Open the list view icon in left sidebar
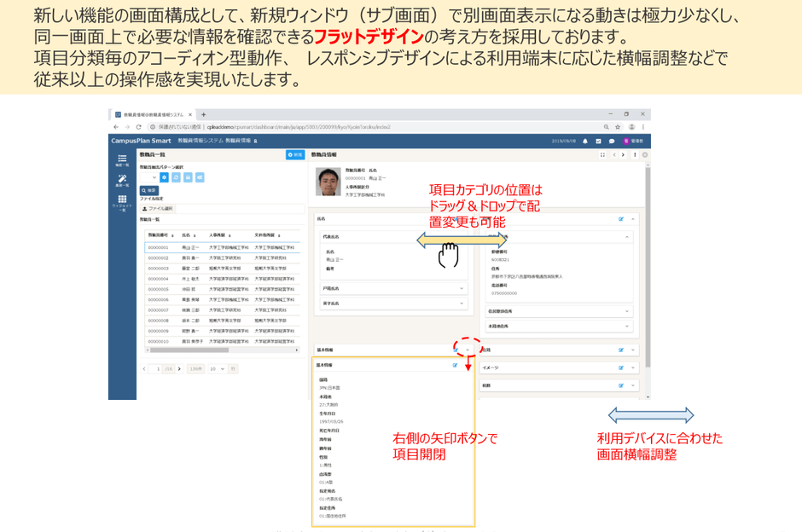Screen dimensions: 802x532 [x=122, y=159]
